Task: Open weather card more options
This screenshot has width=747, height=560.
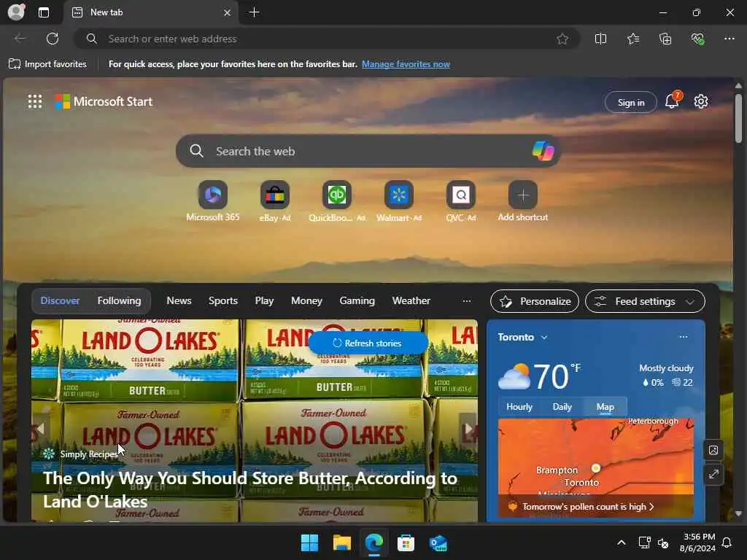Action: tap(683, 337)
